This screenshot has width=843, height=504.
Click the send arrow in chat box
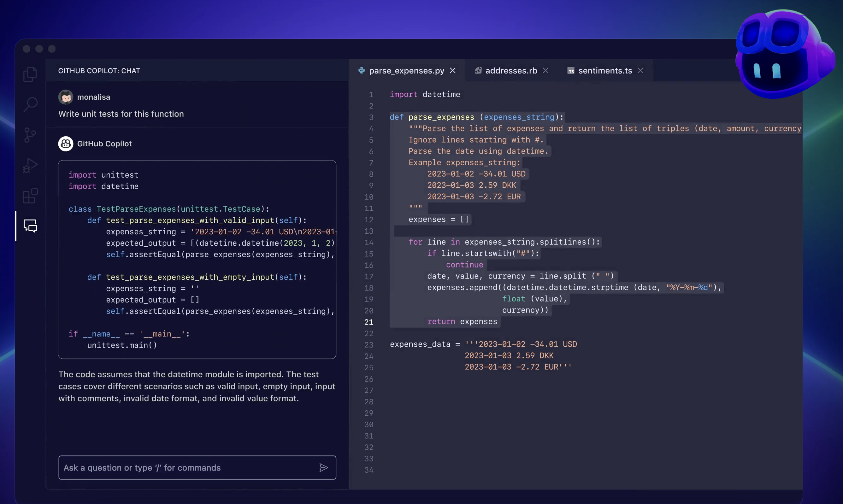pos(324,468)
